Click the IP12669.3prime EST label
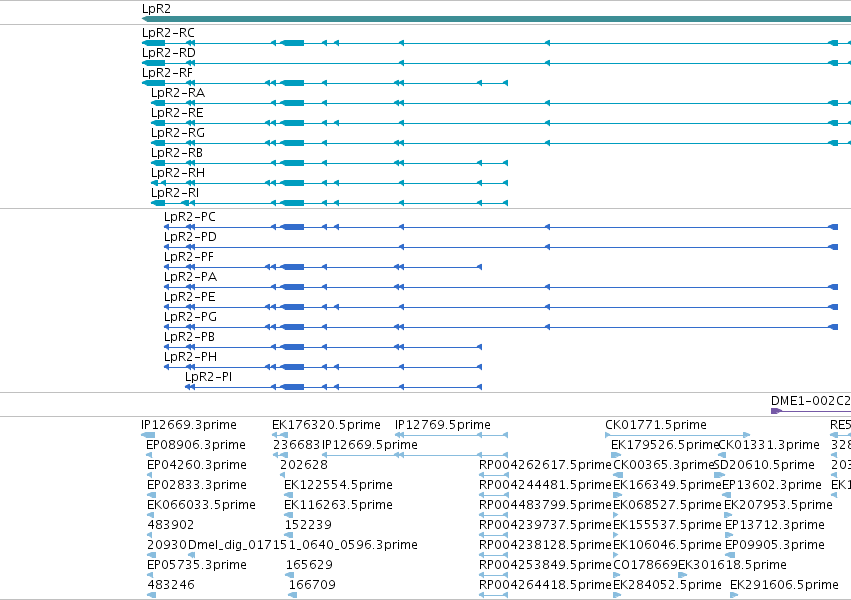The image size is (851, 600). point(189,425)
